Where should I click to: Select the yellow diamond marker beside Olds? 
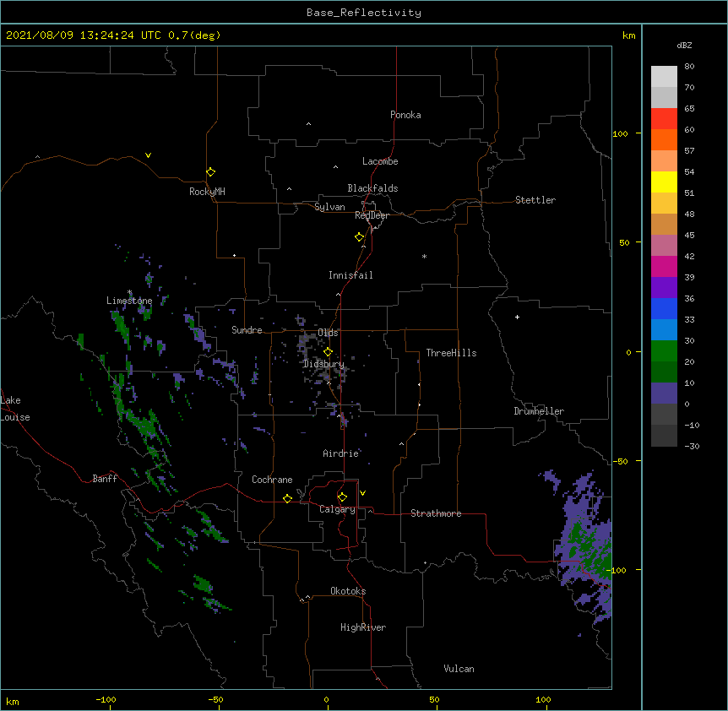click(x=329, y=352)
